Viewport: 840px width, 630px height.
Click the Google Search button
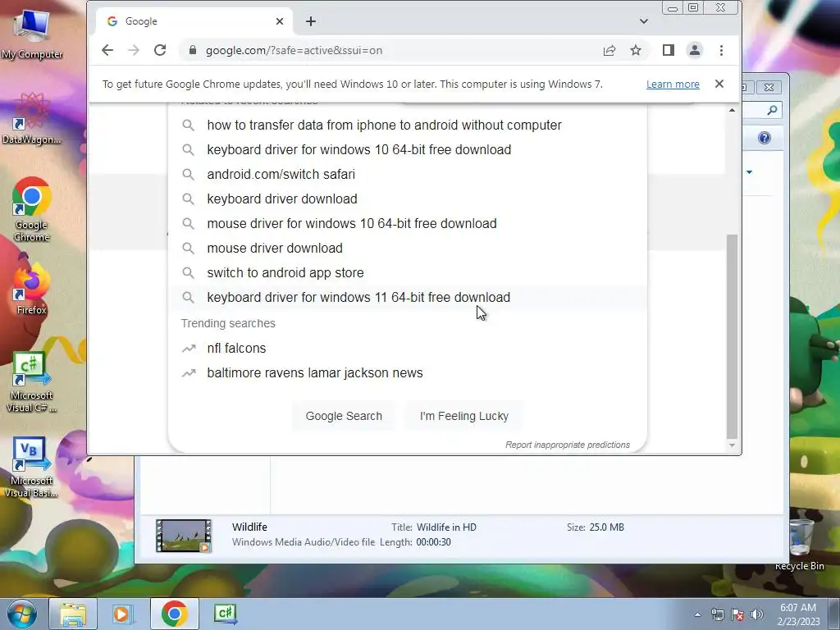coord(344,416)
